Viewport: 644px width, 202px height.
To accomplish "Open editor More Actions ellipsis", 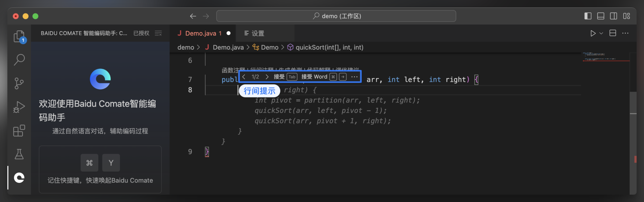I will (625, 33).
